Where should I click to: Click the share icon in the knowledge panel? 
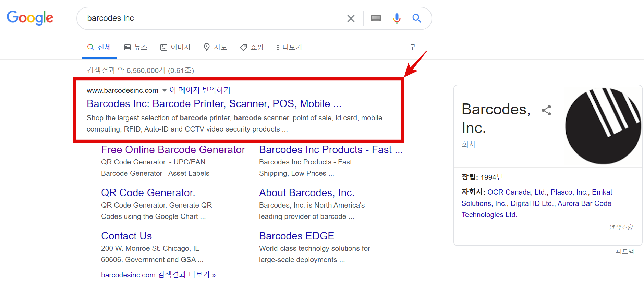tap(546, 110)
